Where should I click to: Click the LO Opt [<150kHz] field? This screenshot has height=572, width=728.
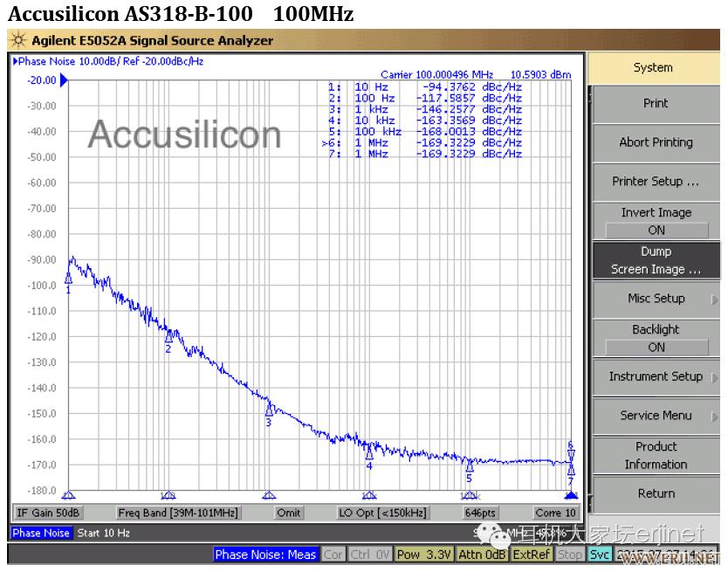[382, 513]
